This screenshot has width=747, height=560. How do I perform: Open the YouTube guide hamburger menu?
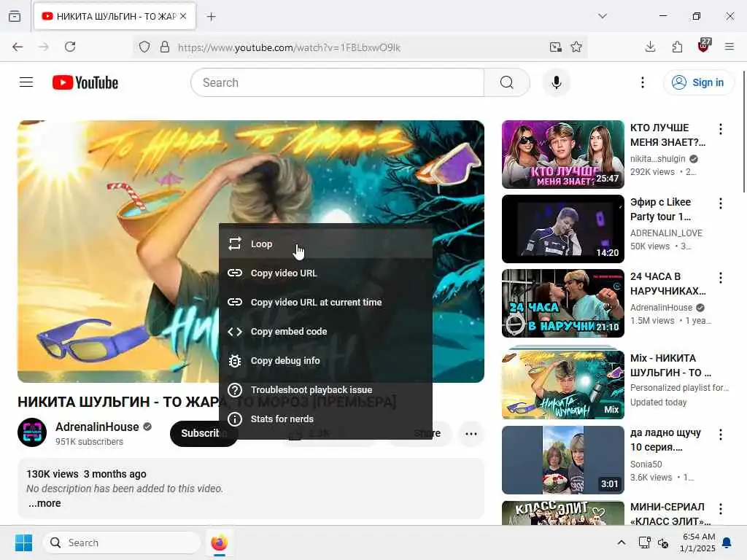click(x=26, y=82)
